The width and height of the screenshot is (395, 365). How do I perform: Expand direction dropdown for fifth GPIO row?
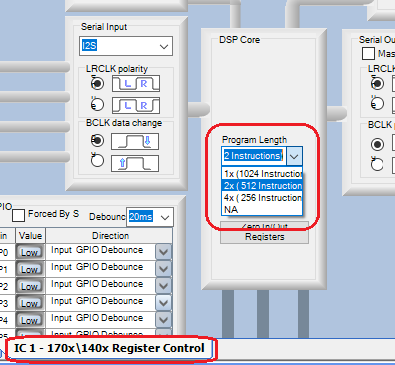(163, 320)
